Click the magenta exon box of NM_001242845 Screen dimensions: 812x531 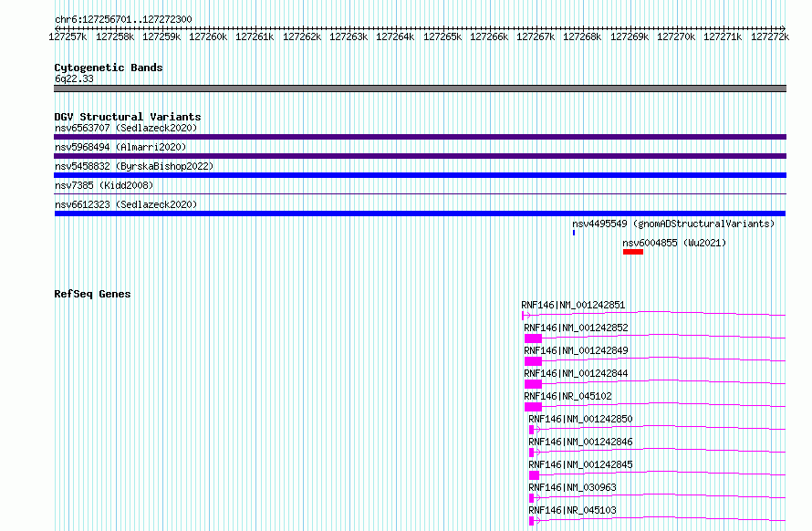(x=534, y=475)
